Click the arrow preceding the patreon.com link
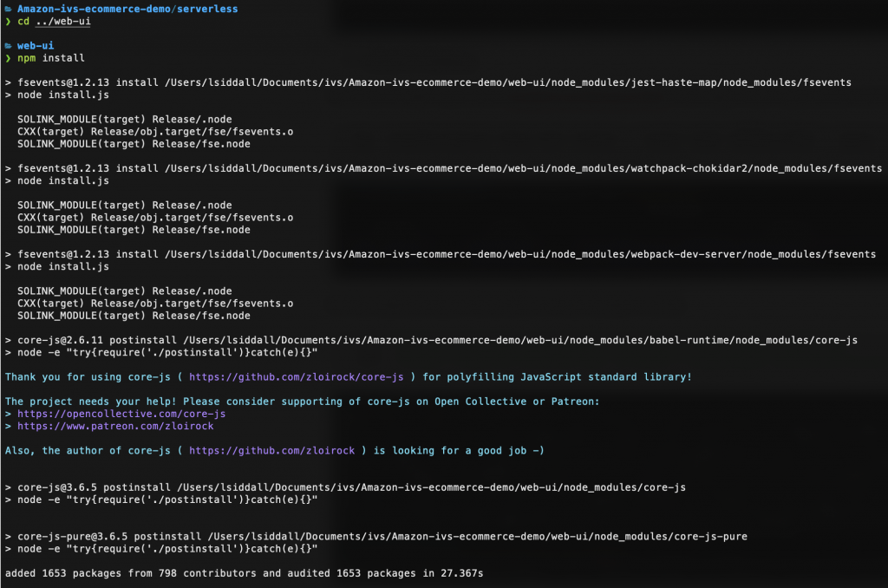Screen dimensions: 888x588 point(8,426)
